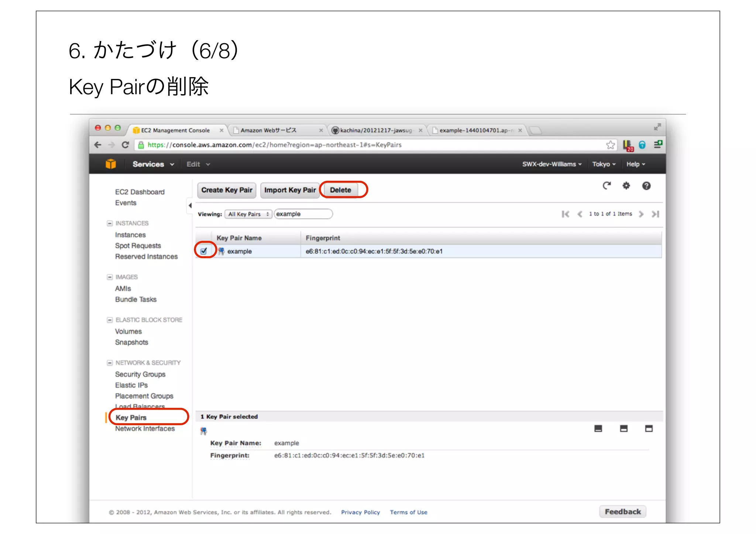Go forward with the browser forward arrow

[x=111, y=145]
